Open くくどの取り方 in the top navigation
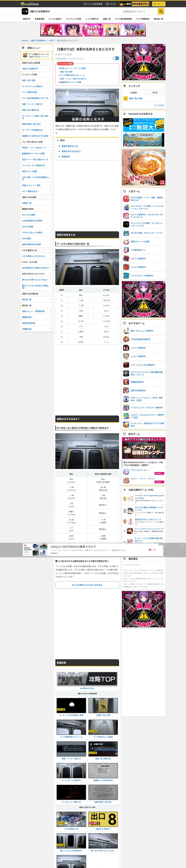The height and width of the screenshot is (868, 186). pyautogui.click(x=92, y=19)
